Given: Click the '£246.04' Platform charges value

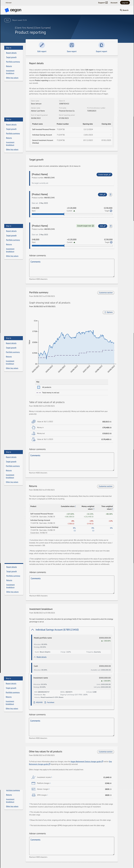Looking at the screenshot, I should (108, 783).
